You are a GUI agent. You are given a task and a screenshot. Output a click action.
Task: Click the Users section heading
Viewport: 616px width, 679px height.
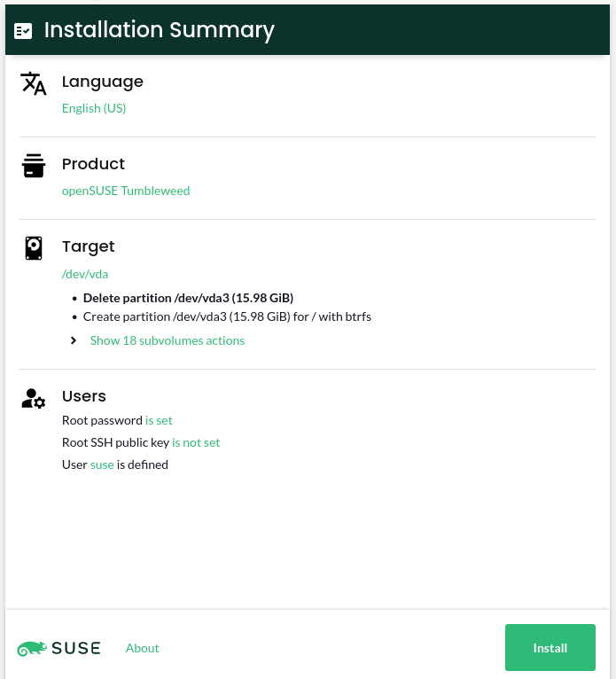point(84,396)
